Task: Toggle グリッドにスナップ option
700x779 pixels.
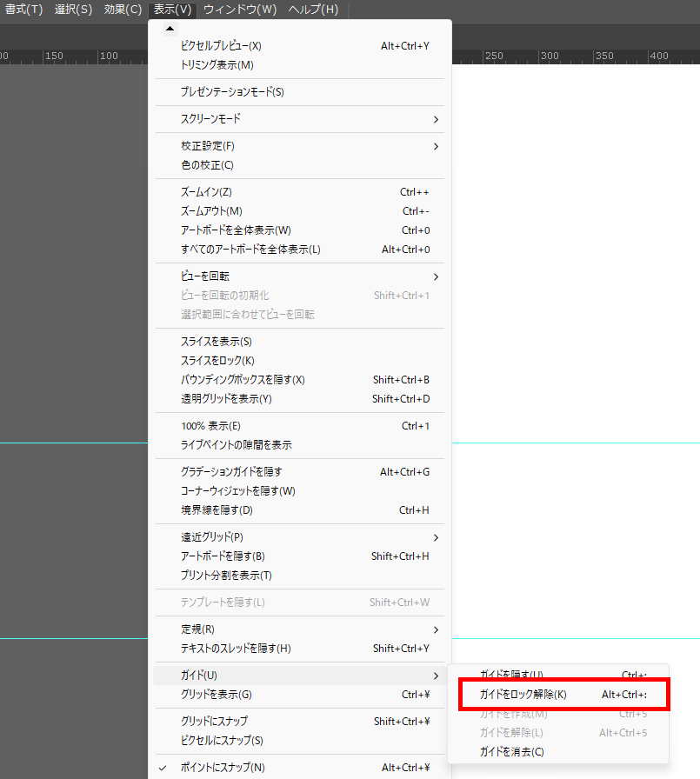Action: (214, 722)
